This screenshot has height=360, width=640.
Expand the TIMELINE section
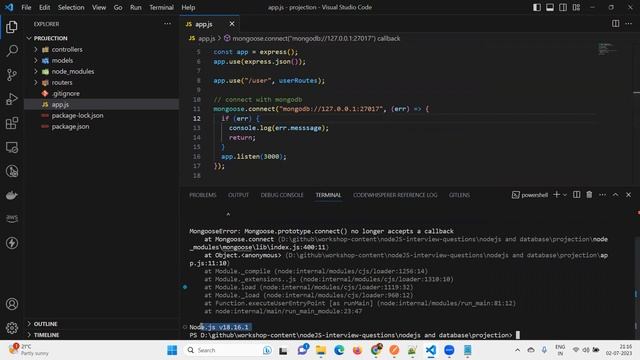[46, 335]
